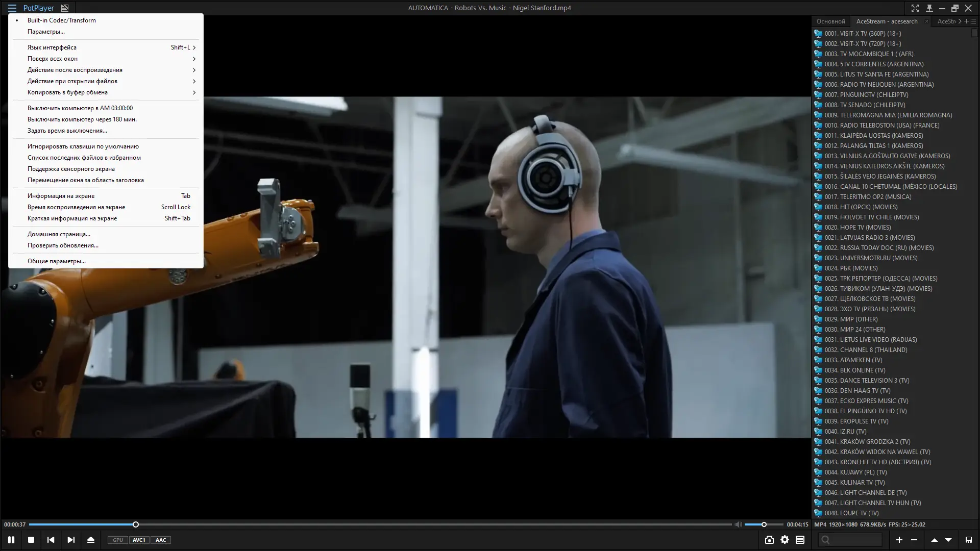Toggle GPU hardware acceleration indicator
This screenshot has height=551, width=980.
point(117,540)
